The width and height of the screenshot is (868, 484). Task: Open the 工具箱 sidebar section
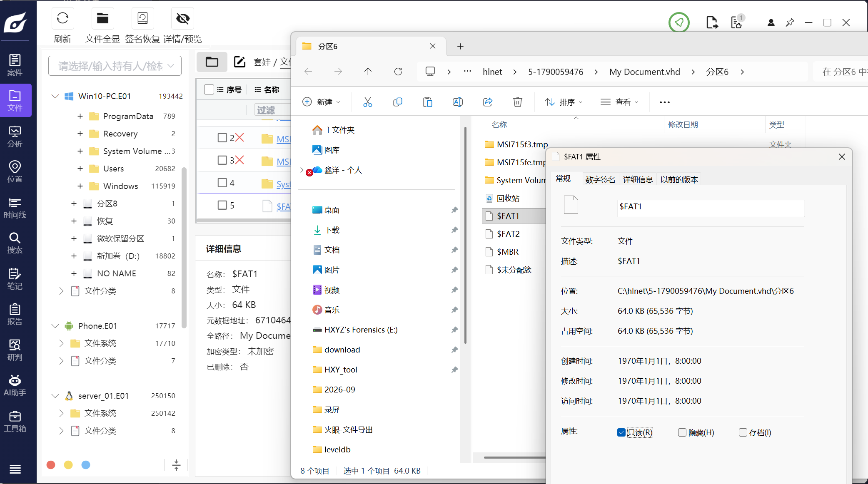(x=15, y=421)
